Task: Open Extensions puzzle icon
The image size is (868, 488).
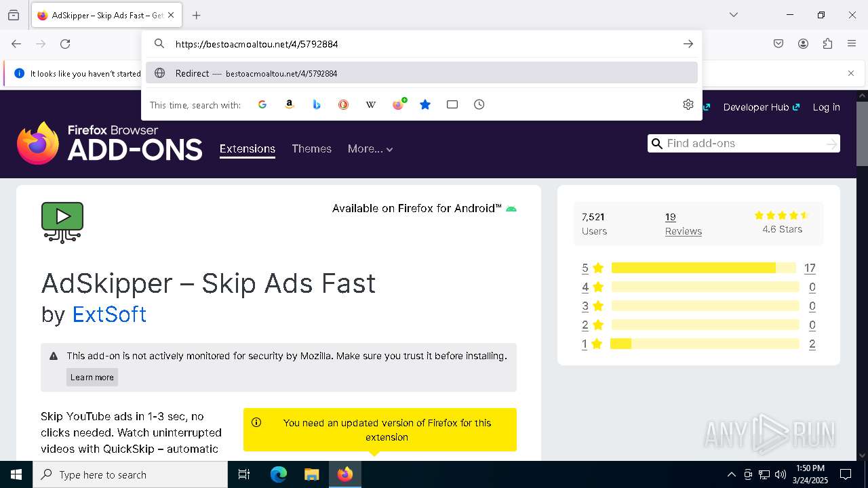Action: click(x=827, y=44)
